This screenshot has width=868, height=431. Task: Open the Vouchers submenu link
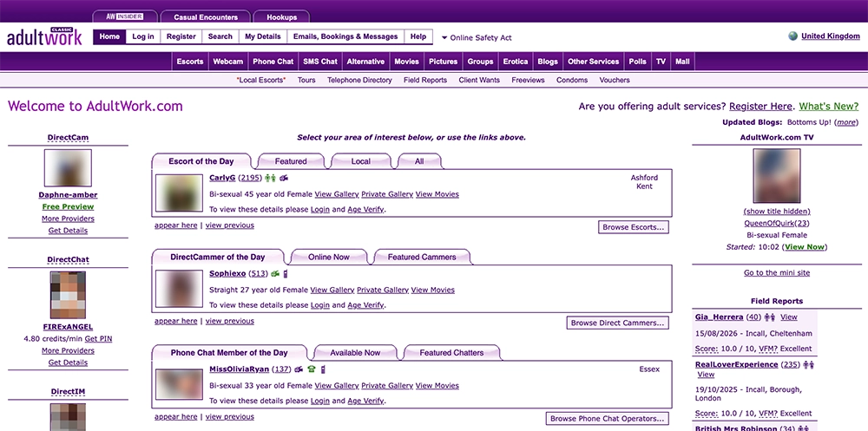pyautogui.click(x=615, y=81)
